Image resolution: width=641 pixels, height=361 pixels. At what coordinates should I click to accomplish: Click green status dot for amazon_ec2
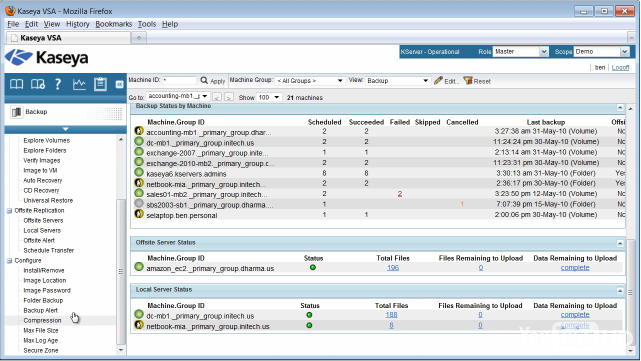click(313, 267)
